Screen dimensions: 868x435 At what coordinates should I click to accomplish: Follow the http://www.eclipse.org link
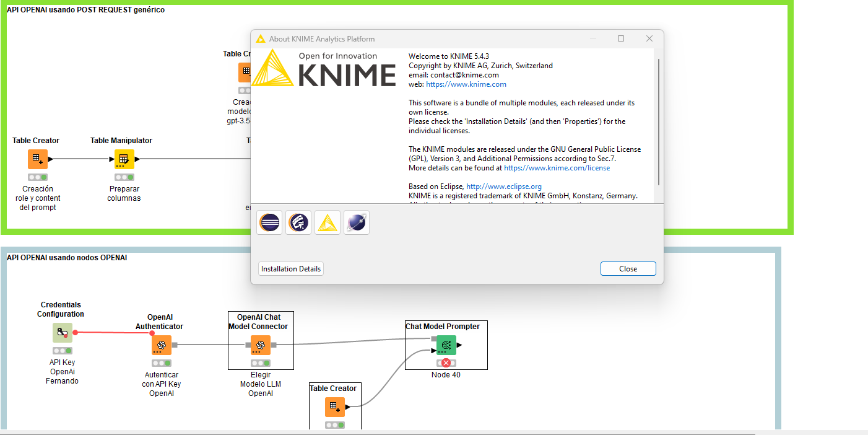(504, 187)
